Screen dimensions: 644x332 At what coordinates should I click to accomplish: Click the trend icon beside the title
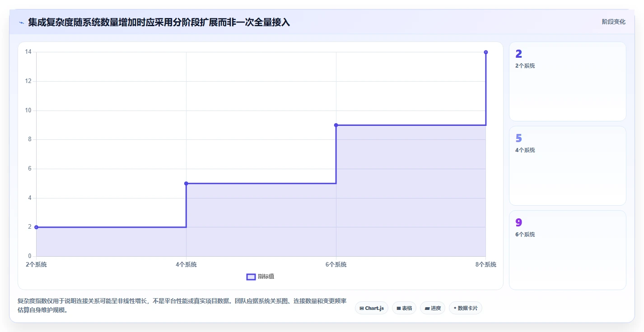21,22
